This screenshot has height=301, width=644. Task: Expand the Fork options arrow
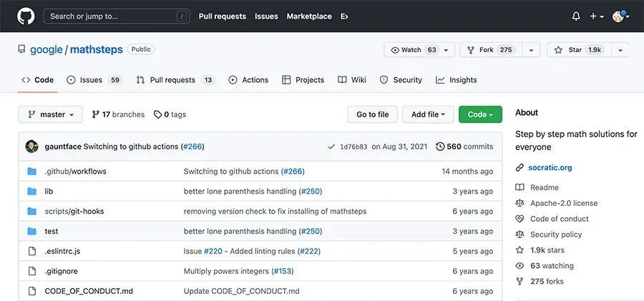point(531,50)
